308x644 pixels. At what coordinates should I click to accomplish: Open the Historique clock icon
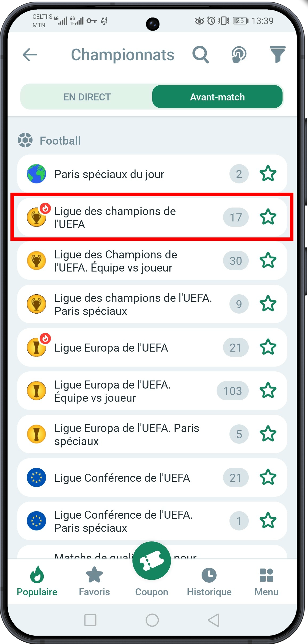209,576
